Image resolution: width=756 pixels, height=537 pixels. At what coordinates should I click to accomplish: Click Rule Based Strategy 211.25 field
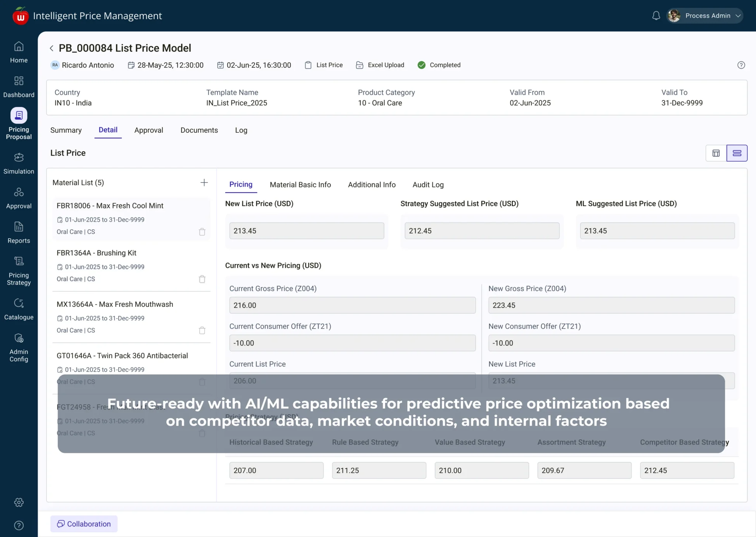tap(379, 471)
